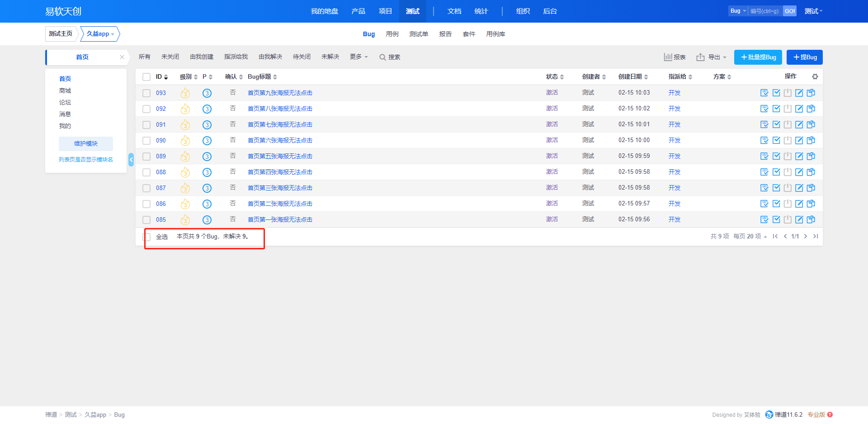This screenshot has height=424, width=868.
Task: Open 我的地盘 in top navigation
Action: point(325,11)
